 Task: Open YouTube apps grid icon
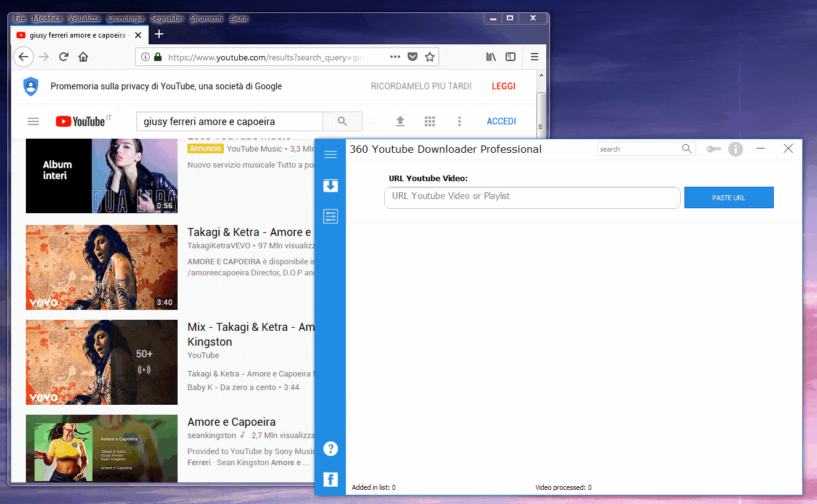[x=430, y=121]
